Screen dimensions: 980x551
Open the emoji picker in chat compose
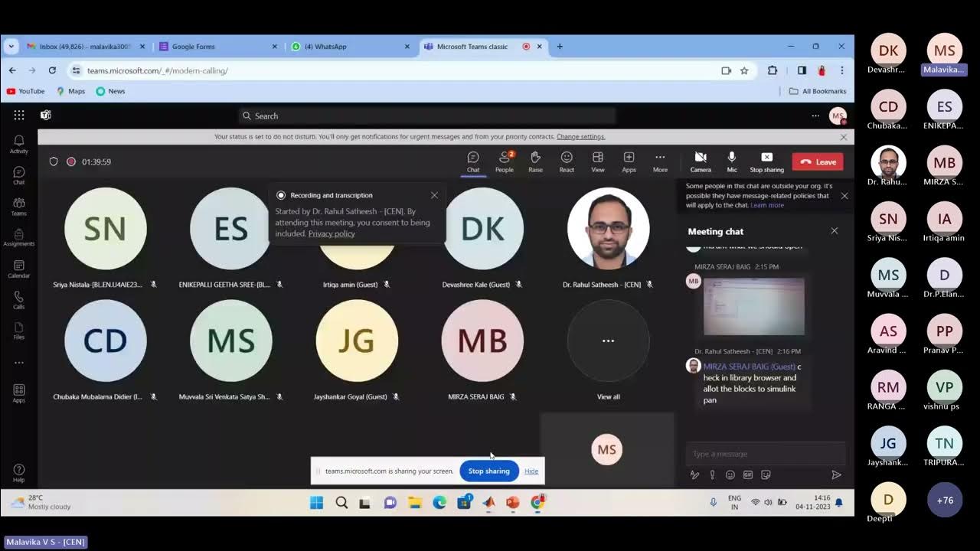[x=730, y=474]
